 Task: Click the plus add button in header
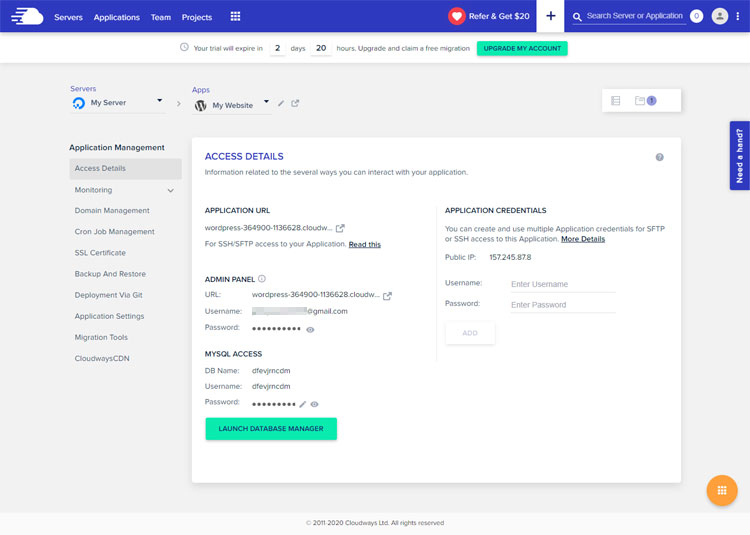[x=551, y=16]
